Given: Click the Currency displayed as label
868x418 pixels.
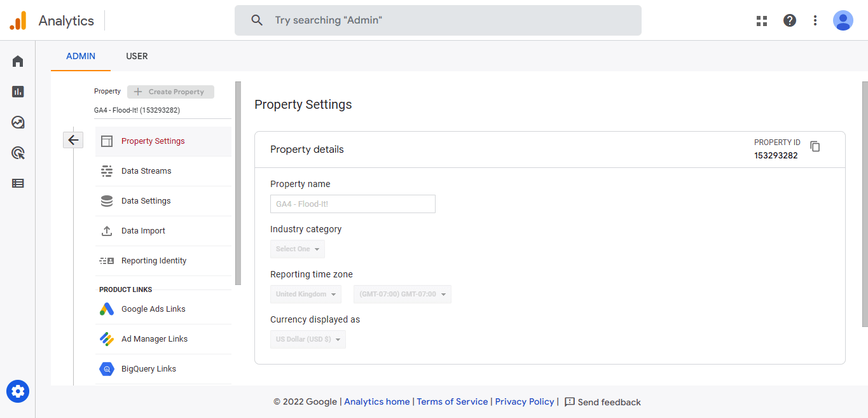Looking at the screenshot, I should pyautogui.click(x=315, y=319).
